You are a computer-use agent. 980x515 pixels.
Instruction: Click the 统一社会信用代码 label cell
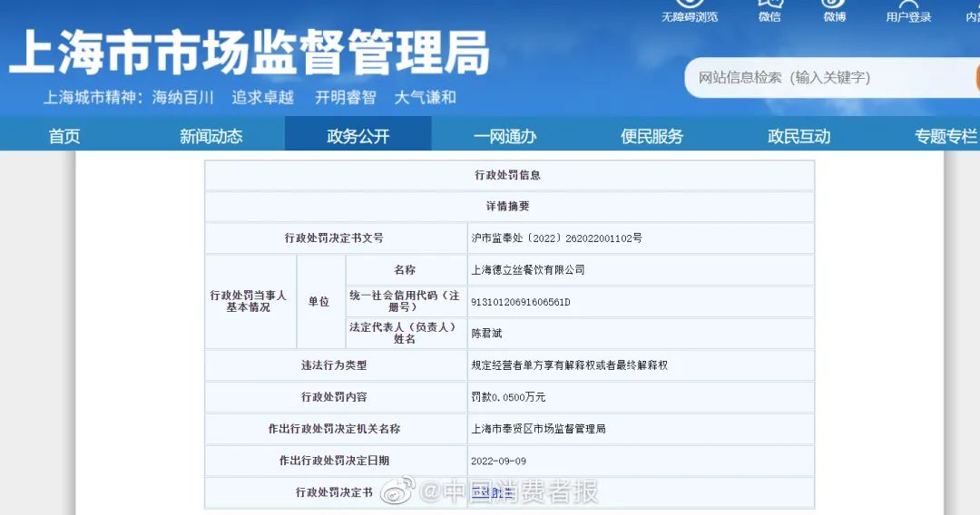[x=406, y=302]
